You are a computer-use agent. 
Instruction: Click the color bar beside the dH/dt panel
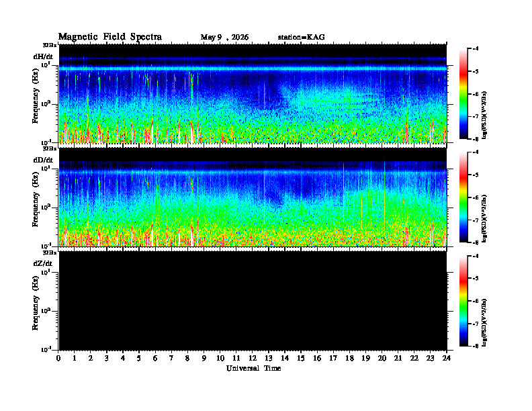463,93
